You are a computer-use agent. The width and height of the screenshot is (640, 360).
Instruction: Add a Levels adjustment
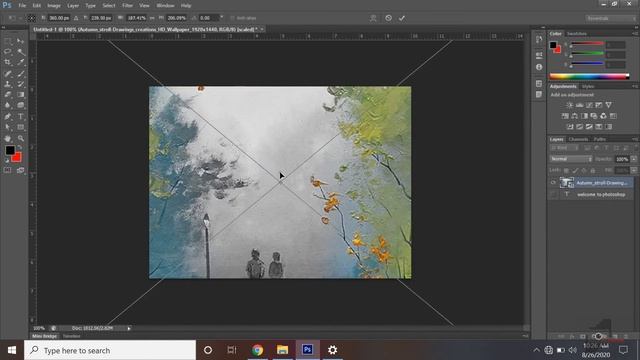579,105
